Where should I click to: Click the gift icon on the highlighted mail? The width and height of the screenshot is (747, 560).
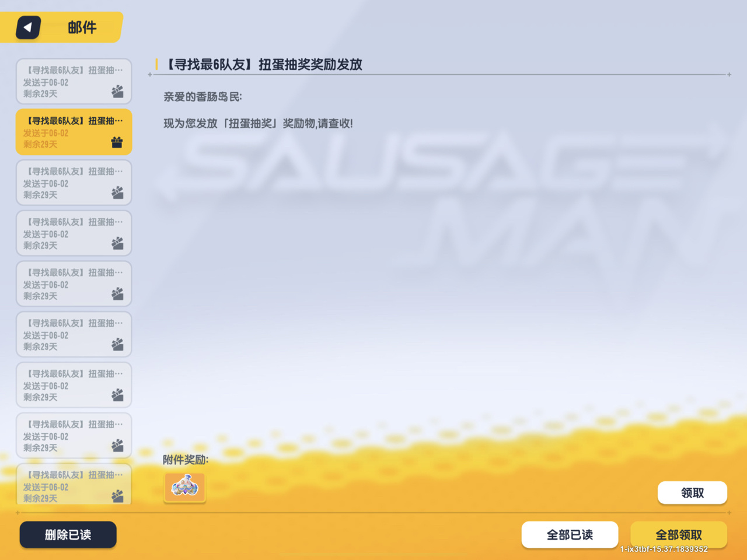117,142
